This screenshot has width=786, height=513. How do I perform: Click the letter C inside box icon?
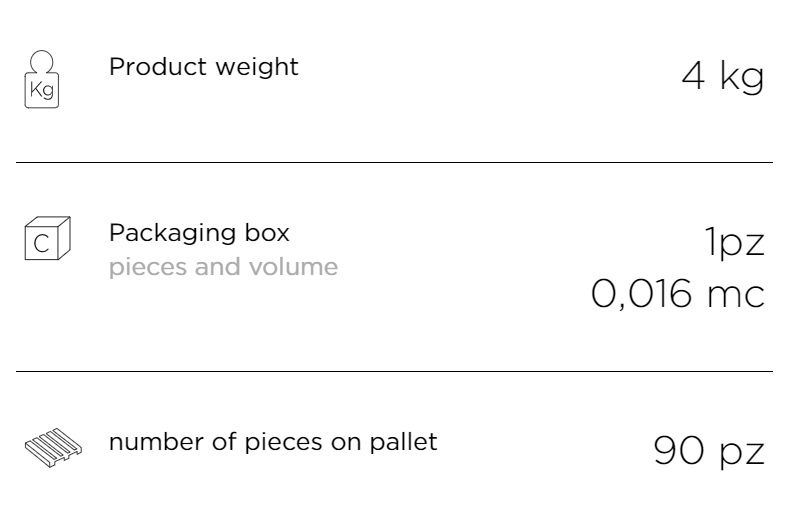pyautogui.click(x=41, y=244)
